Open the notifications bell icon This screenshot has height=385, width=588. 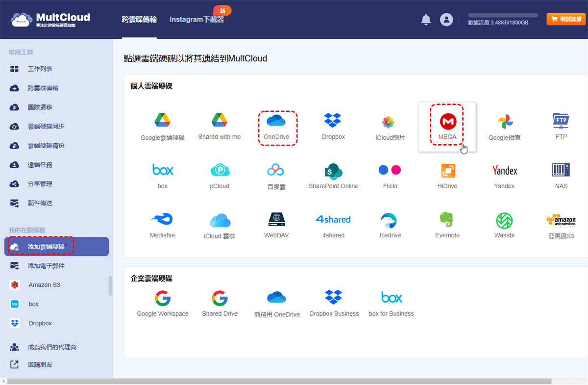[x=426, y=20]
